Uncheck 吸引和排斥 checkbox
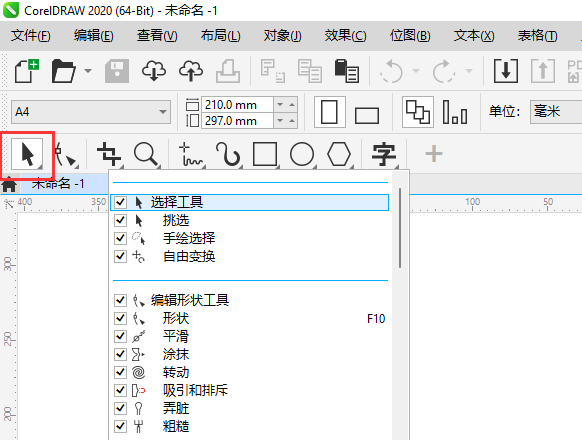Screen dimensions: 582x440 point(120,390)
